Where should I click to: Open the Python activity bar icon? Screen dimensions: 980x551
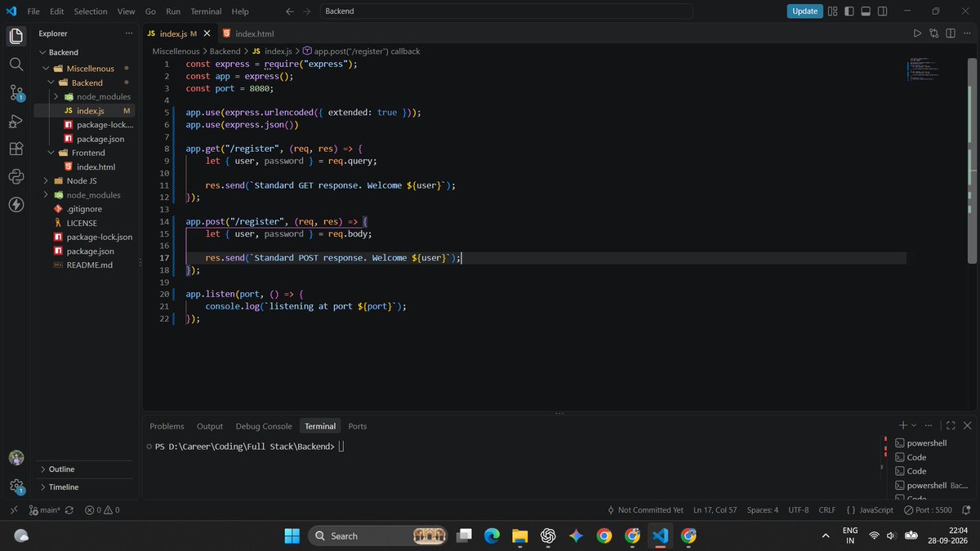click(16, 176)
